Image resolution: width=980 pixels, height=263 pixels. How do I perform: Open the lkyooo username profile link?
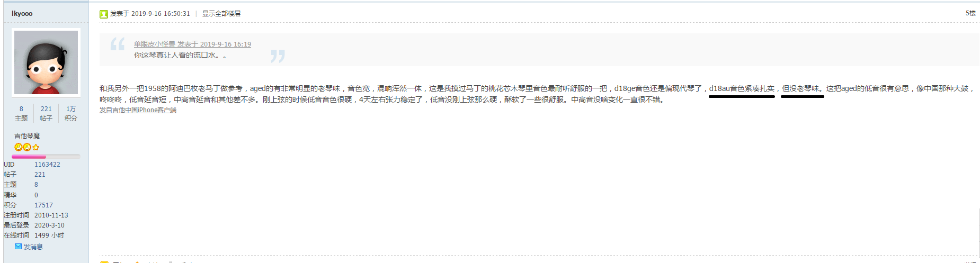pyautogui.click(x=22, y=13)
